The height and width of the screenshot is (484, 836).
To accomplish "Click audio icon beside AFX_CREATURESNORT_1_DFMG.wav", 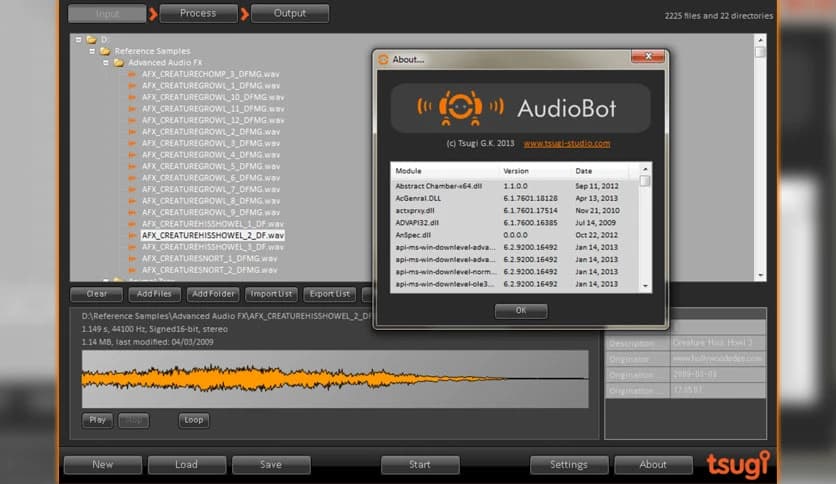I will point(132,259).
